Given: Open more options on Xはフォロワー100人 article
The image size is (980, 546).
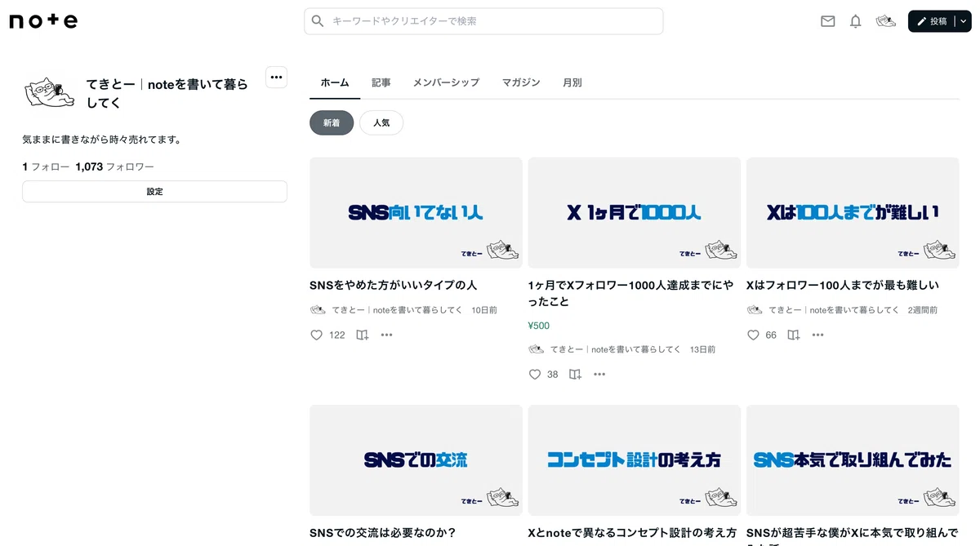Looking at the screenshot, I should click(818, 335).
